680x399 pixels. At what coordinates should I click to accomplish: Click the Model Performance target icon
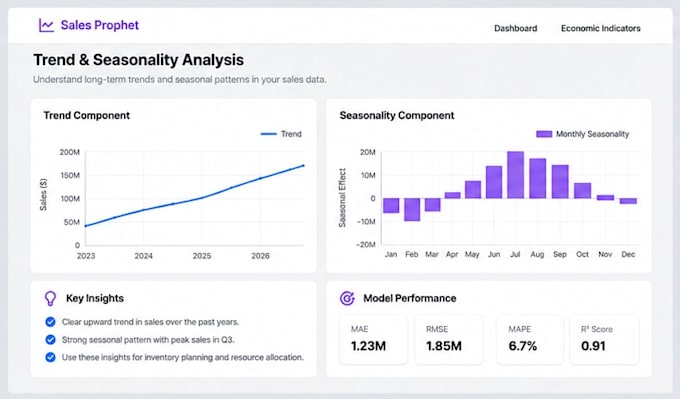(x=347, y=298)
